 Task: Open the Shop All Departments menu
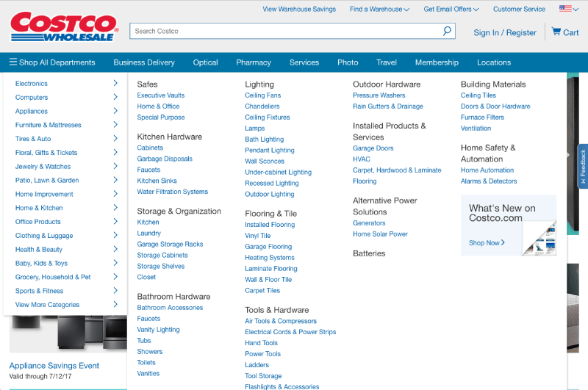(52, 62)
